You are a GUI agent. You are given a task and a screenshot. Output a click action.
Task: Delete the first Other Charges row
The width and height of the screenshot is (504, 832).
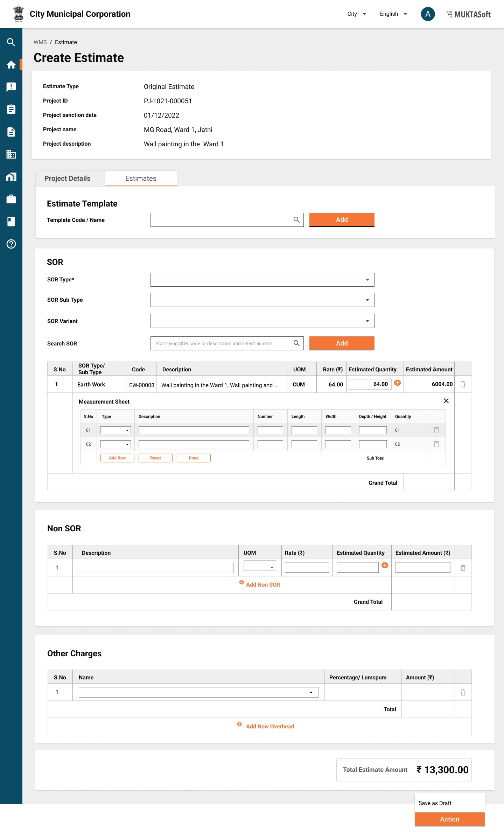463,692
